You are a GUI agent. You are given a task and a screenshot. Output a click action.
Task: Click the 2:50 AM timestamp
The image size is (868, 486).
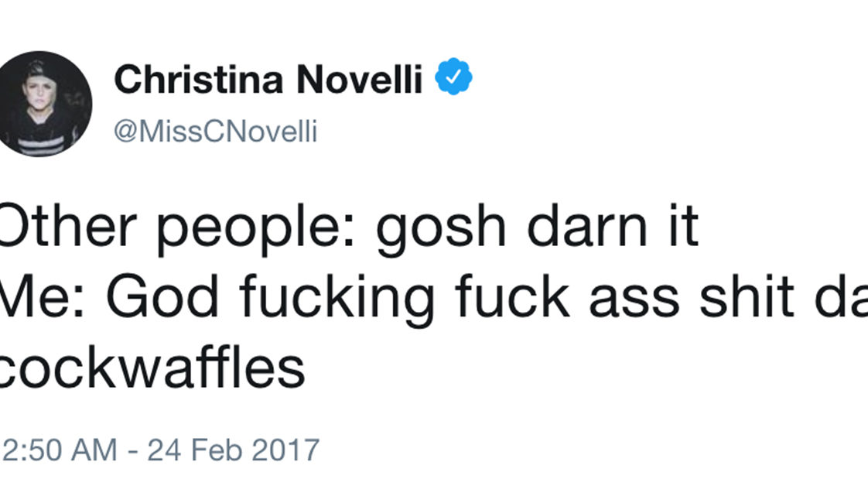[60, 450]
